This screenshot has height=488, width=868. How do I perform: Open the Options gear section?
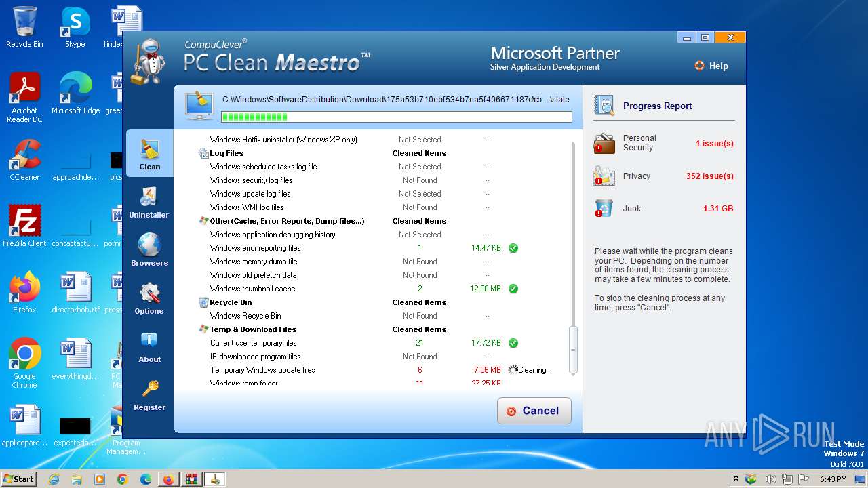point(149,299)
